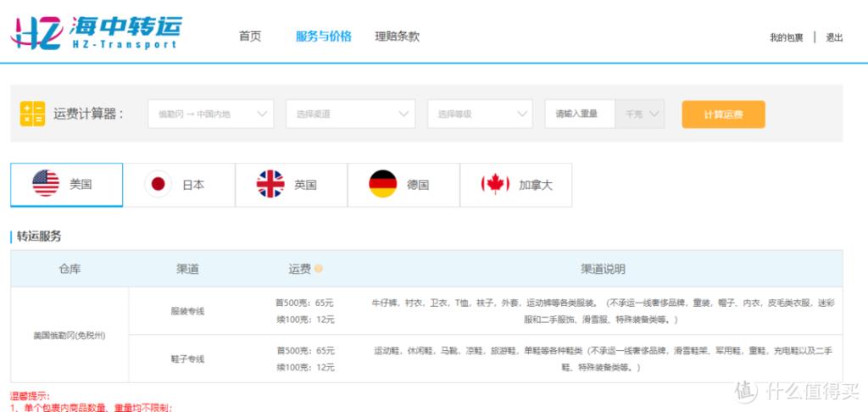Click the Japan flag icon
The width and height of the screenshot is (868, 412).
[x=159, y=184]
